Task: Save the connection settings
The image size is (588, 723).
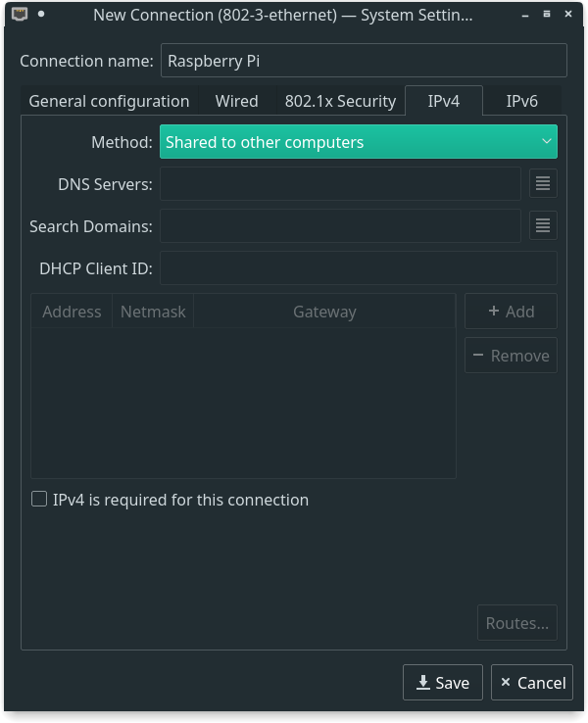Action: 442,683
